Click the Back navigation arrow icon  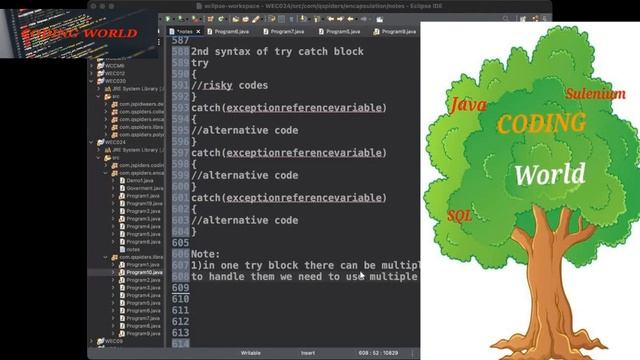tap(350, 19)
